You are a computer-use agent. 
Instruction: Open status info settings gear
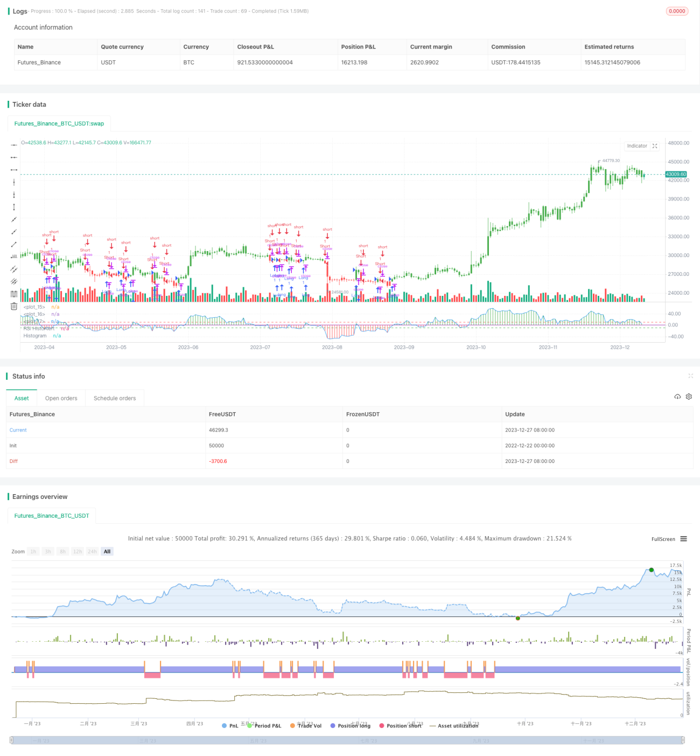689,397
